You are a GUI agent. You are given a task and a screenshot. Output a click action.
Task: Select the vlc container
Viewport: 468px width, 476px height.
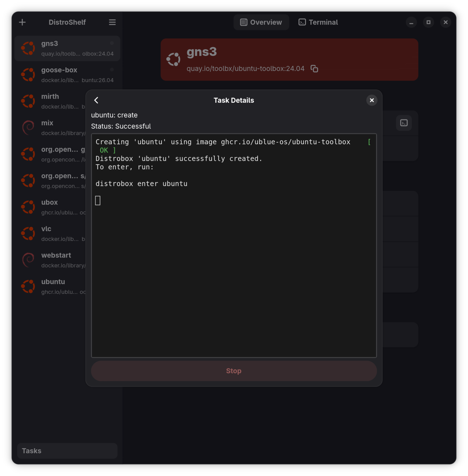click(50, 234)
